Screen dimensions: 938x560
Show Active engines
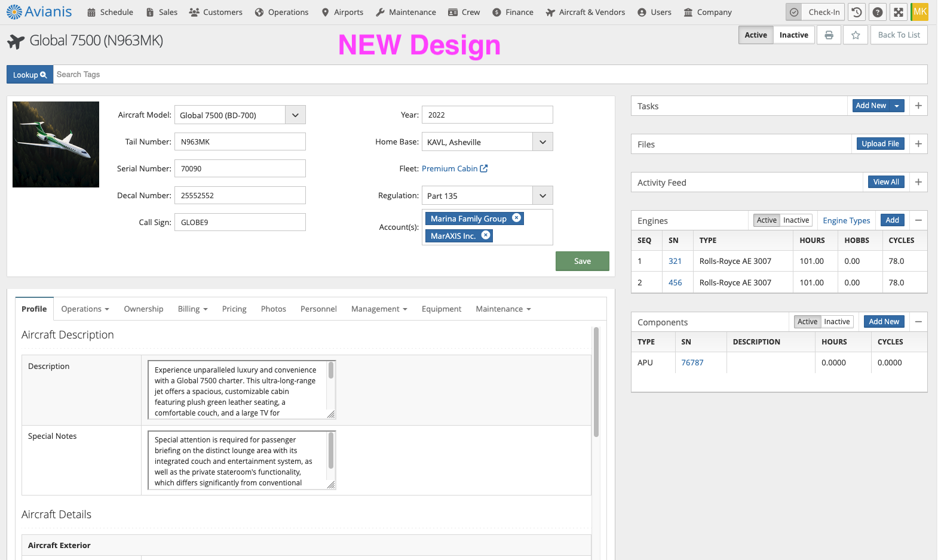(x=767, y=220)
